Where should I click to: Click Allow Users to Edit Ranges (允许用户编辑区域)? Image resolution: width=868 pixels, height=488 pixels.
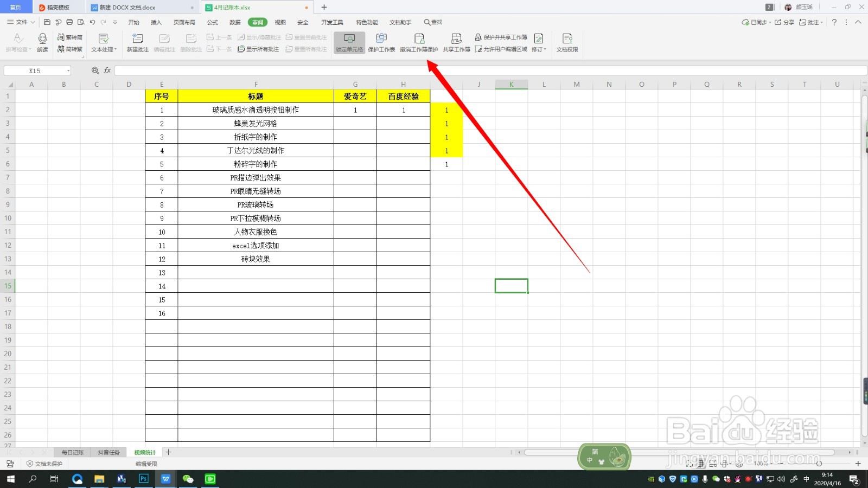(x=501, y=49)
